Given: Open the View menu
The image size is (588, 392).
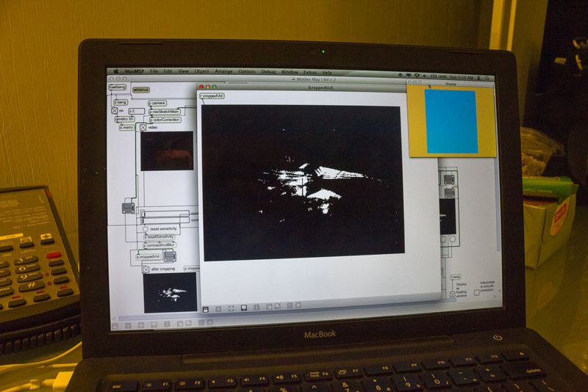Looking at the screenshot, I should coord(183,71).
